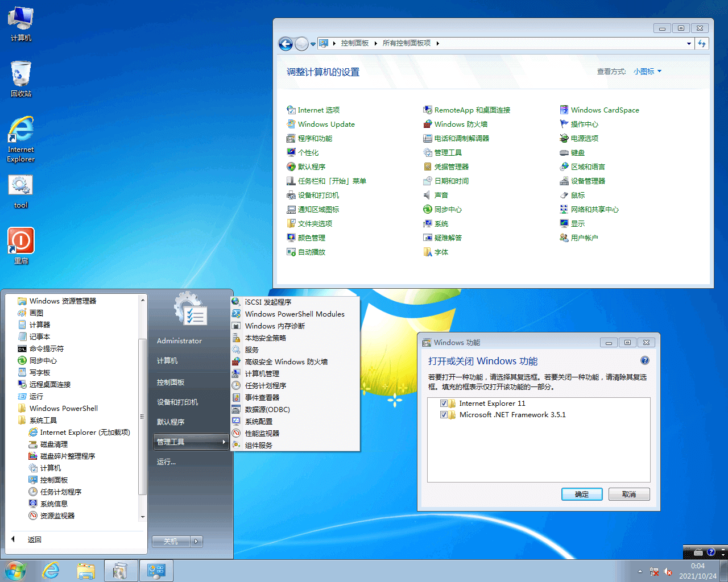This screenshot has height=582, width=728.
Task: Uncheck the Internet Explorer 11 feature checkbox
Action: click(444, 404)
